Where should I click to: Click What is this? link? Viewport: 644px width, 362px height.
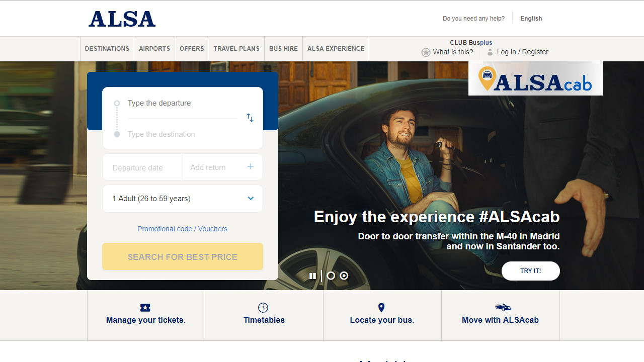click(453, 52)
